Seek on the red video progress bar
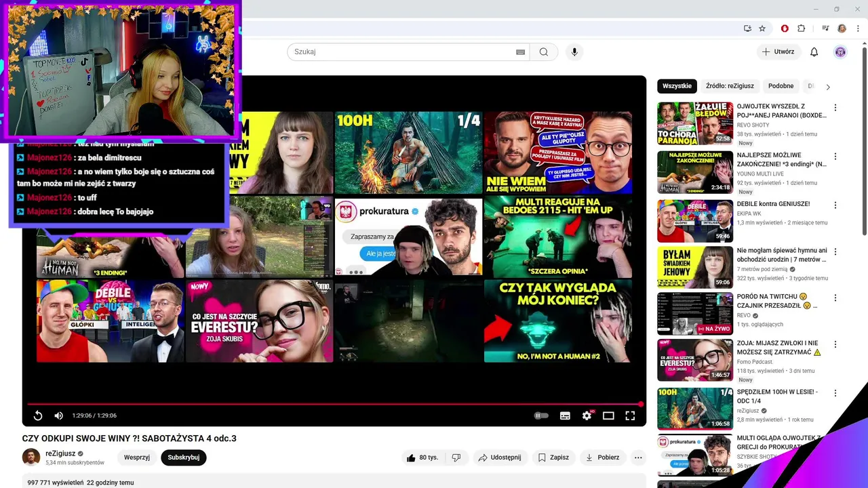 point(334,404)
